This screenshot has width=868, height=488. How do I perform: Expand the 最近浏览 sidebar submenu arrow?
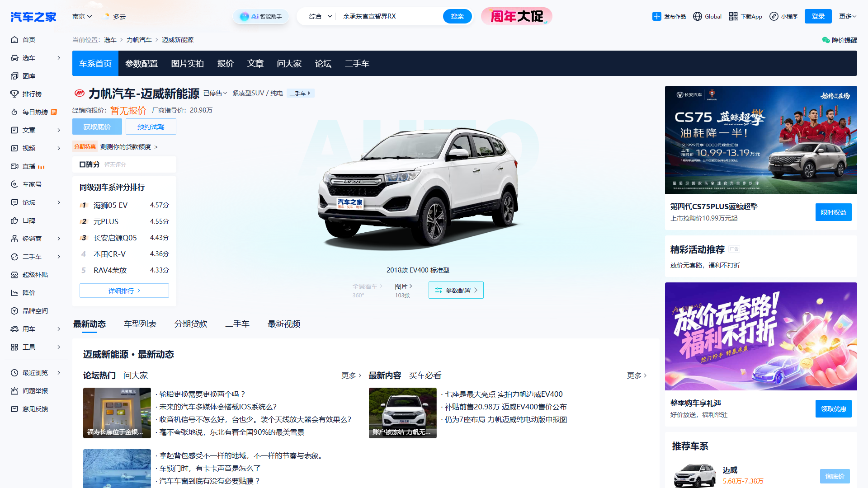pyautogui.click(x=59, y=373)
